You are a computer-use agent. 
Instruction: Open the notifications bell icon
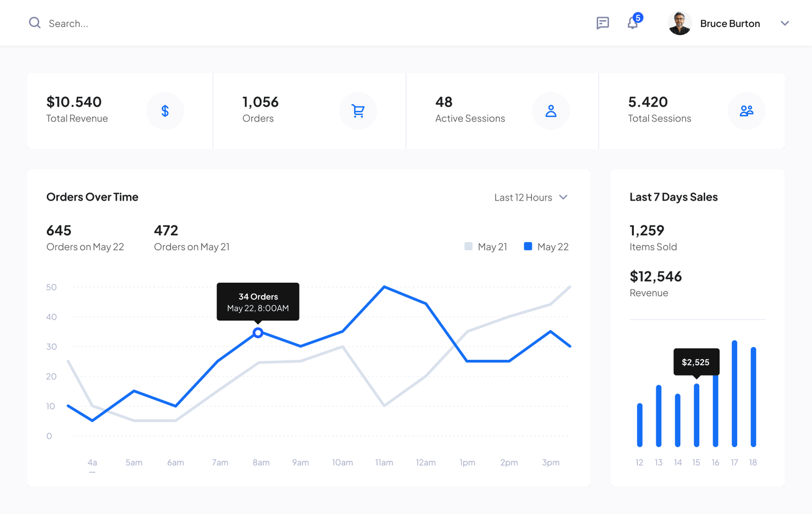coord(632,23)
